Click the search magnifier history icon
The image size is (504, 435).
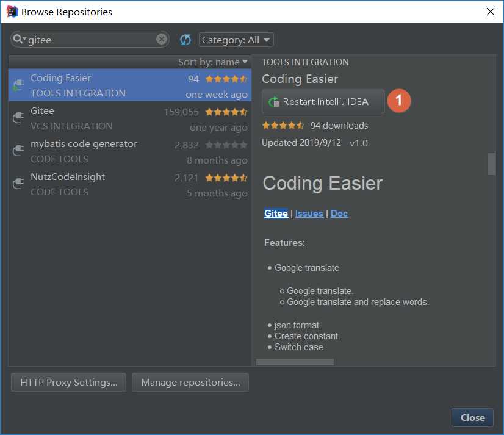pyautogui.click(x=20, y=40)
